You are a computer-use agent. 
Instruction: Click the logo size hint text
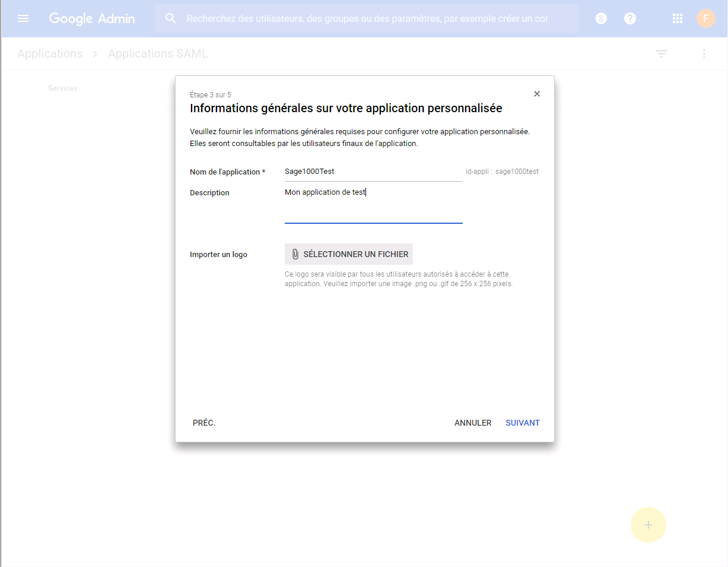coord(399,279)
